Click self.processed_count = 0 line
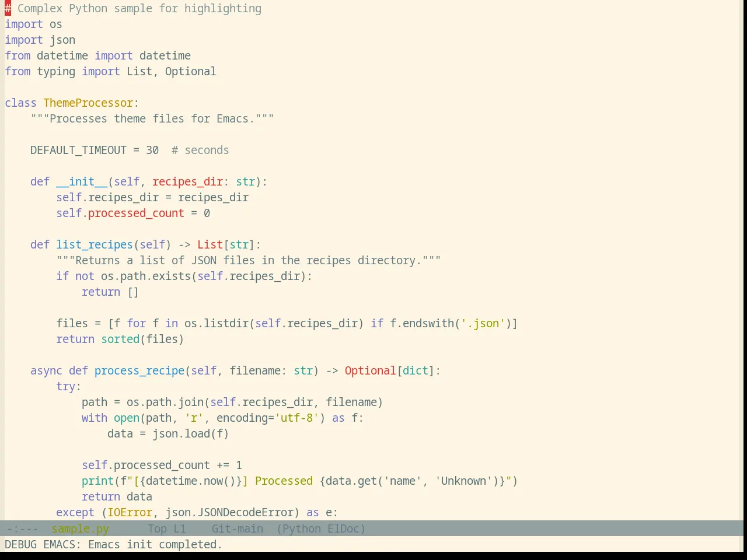This screenshot has width=747, height=560. point(133,213)
